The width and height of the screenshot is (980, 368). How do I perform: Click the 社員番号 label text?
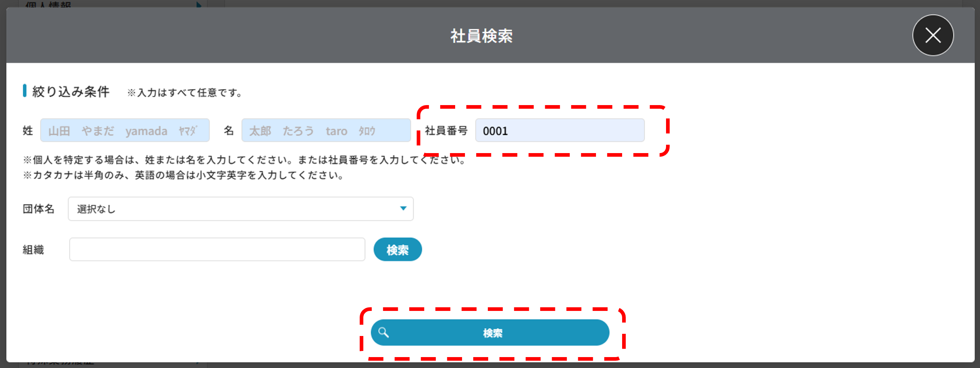[446, 131]
